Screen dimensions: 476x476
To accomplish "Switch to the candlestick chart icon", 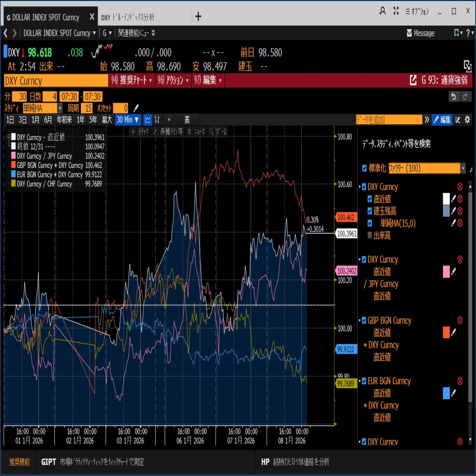I will pyautogui.click(x=157, y=120).
